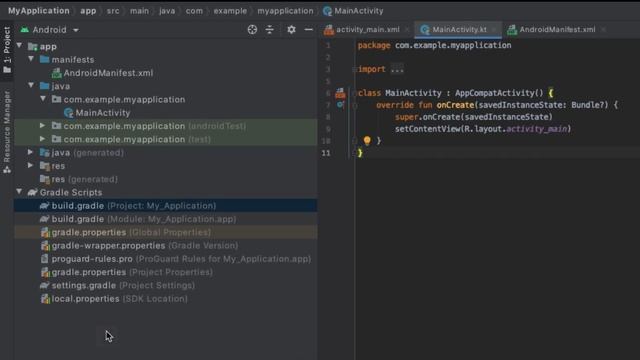Image resolution: width=640 pixels, height=360 pixels.
Task: Collapse the Gradle Scripts node
Action: coord(19,192)
